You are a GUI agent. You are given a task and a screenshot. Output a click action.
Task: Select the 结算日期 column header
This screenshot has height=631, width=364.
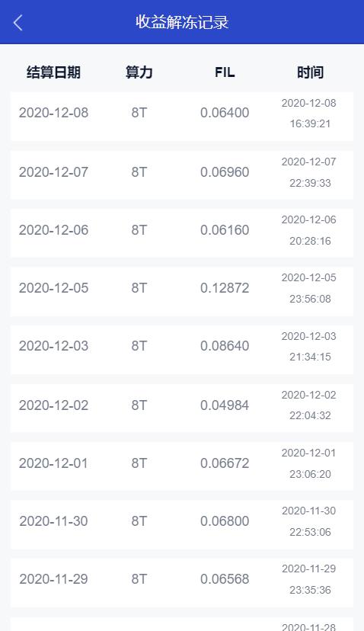(53, 72)
